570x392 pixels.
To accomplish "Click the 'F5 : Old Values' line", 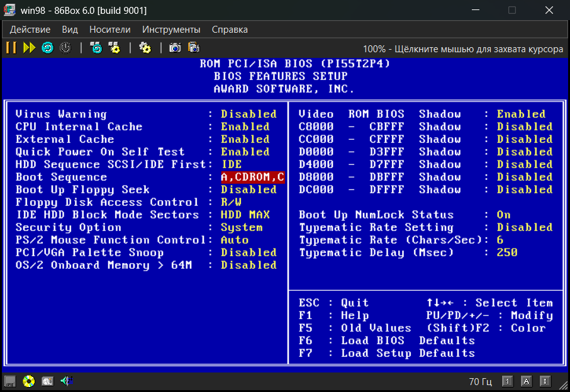I will [355, 328].
